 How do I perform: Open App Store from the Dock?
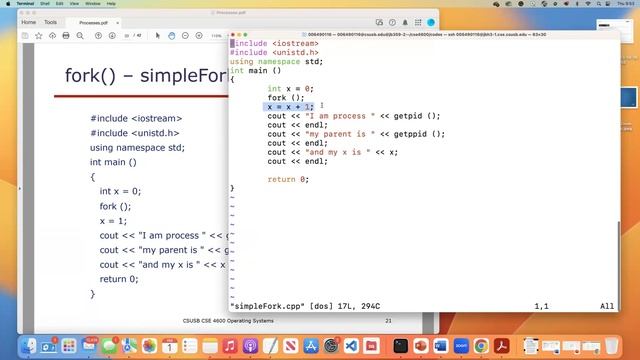click(x=311, y=346)
